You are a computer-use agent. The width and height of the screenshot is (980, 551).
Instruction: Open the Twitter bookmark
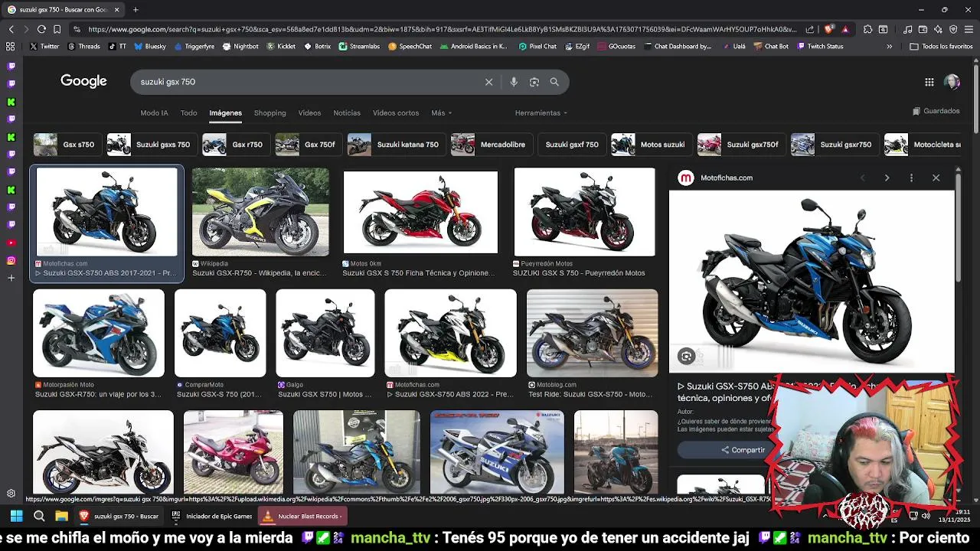[x=44, y=46]
